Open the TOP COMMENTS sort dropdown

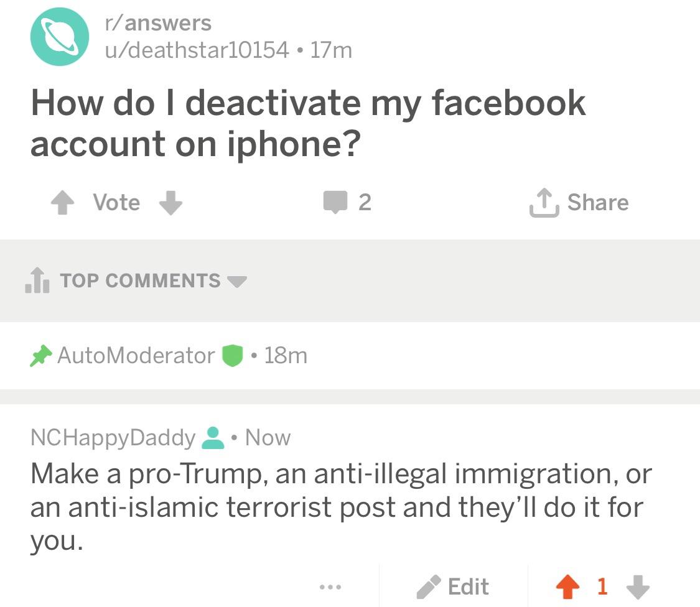click(x=236, y=281)
